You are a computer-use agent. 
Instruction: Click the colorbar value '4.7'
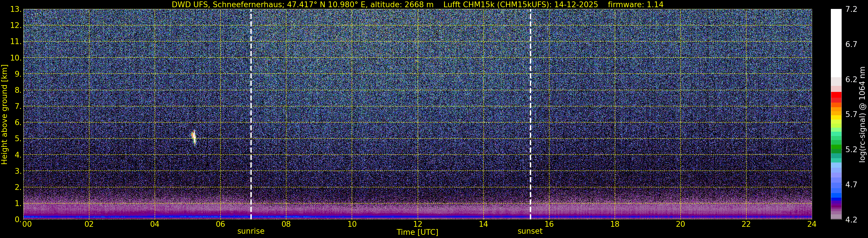(x=851, y=185)
